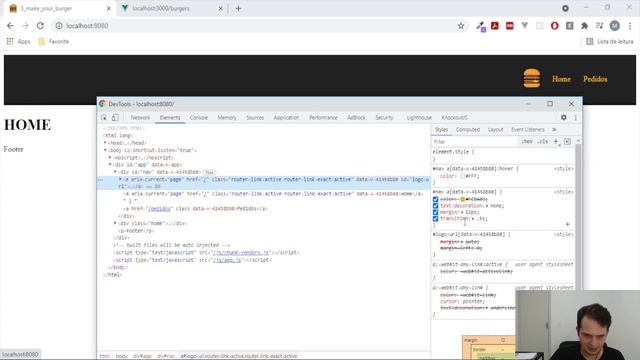Switch to the Console tab in DevTools
Image resolution: width=640 pixels, height=360 pixels.
click(x=199, y=118)
